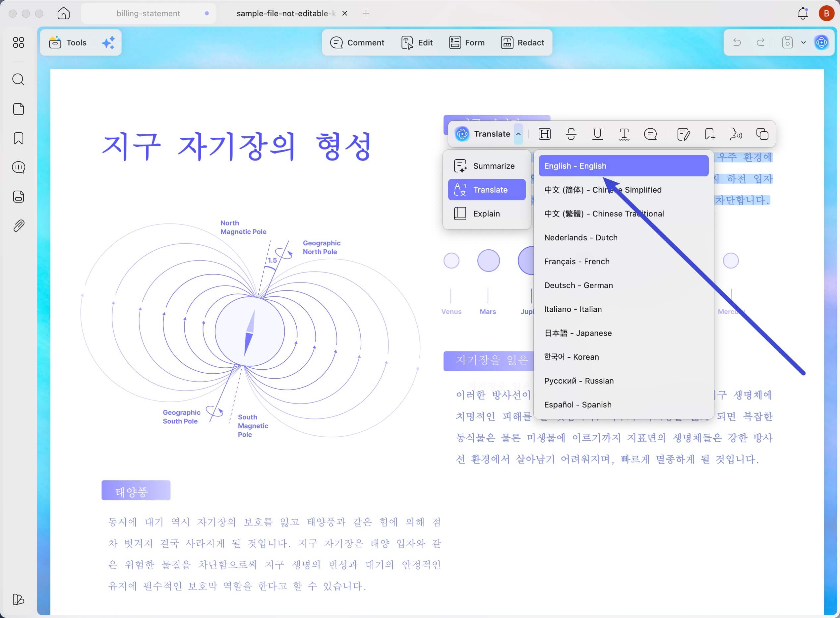Click the Geographic South Pole label
This screenshot has height=618, width=840.
tap(181, 417)
